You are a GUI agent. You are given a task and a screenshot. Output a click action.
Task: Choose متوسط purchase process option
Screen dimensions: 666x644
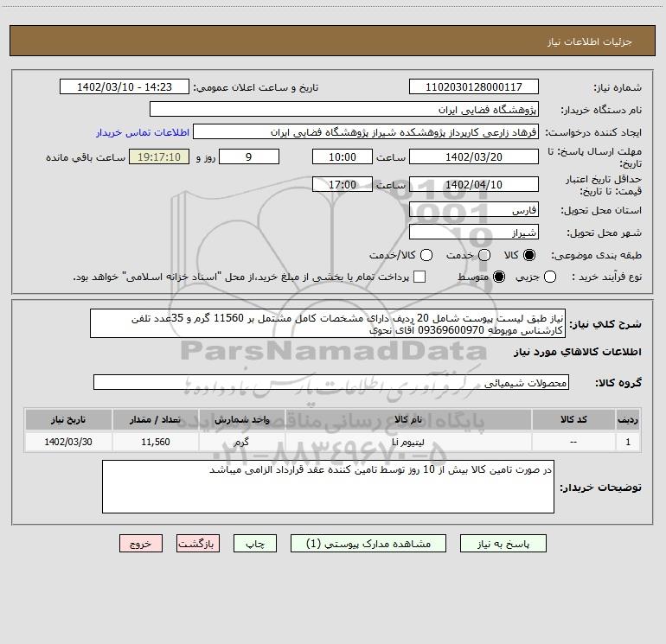tap(499, 277)
